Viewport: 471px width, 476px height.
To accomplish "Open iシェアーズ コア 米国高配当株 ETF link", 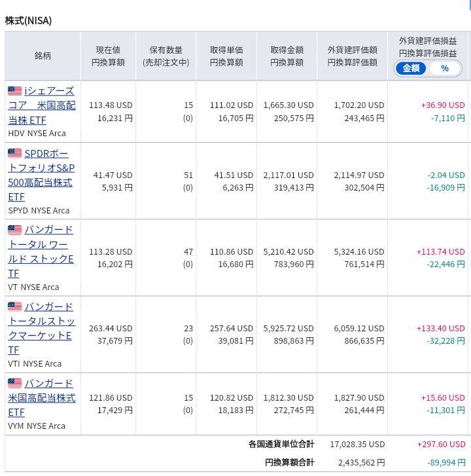I will coord(42,105).
